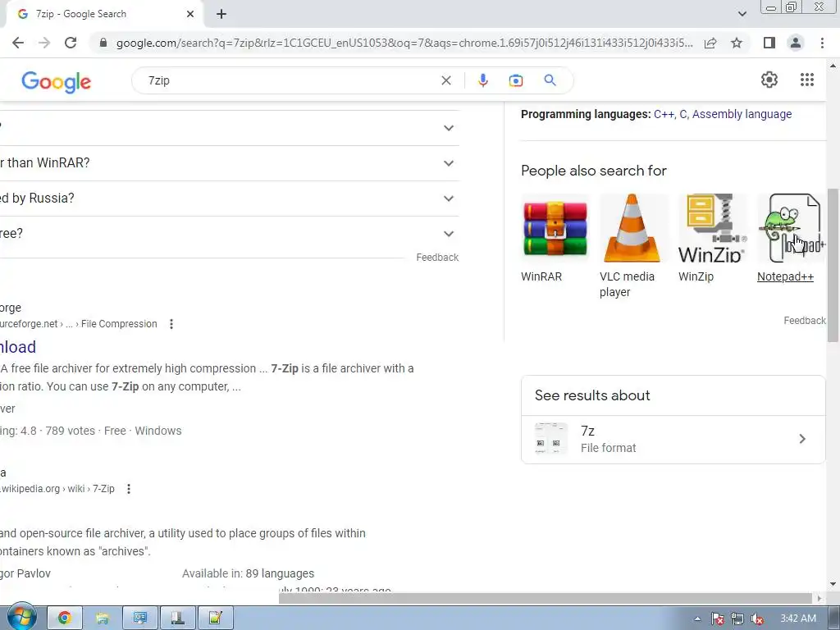Open the Assembly language link
The height and width of the screenshot is (630, 840).
[742, 114]
